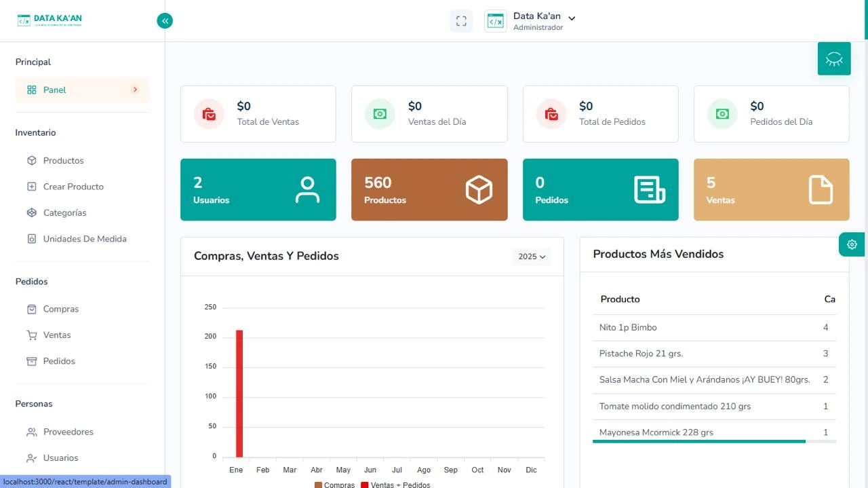This screenshot has width=868, height=488.
Task: Click the Total de Ventas bag icon
Action: click(209, 114)
